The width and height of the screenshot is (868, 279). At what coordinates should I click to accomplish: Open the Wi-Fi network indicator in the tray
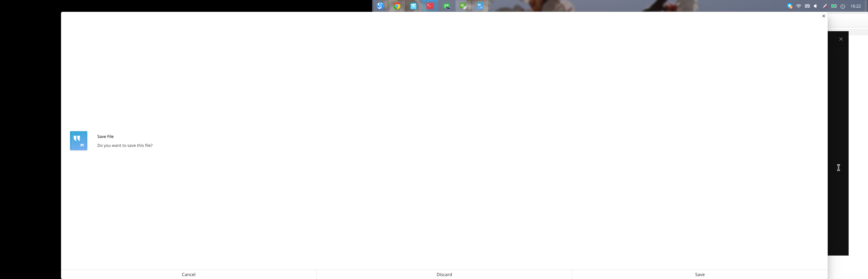point(798,6)
